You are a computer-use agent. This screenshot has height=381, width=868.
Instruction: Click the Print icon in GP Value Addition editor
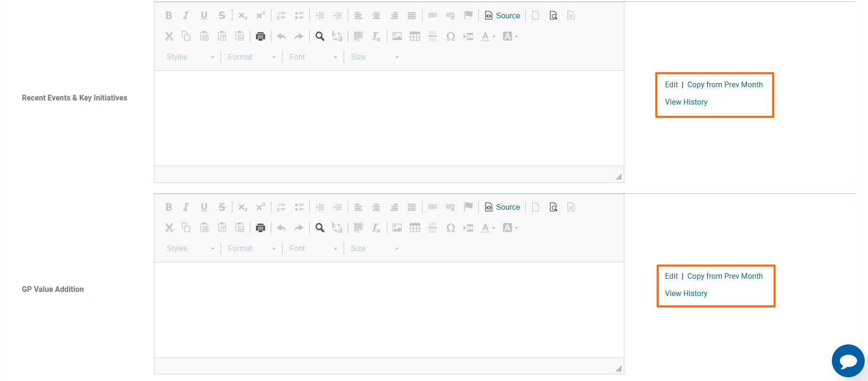[x=261, y=228]
